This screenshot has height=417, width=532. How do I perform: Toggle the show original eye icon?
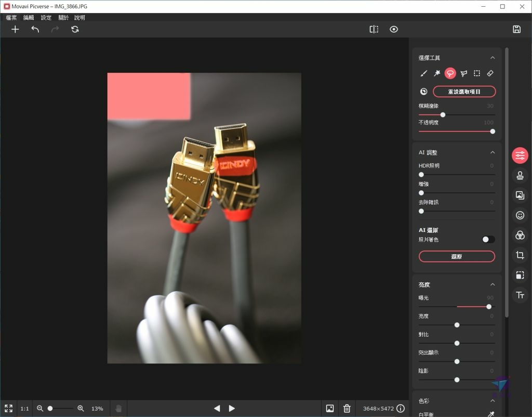pos(394,29)
